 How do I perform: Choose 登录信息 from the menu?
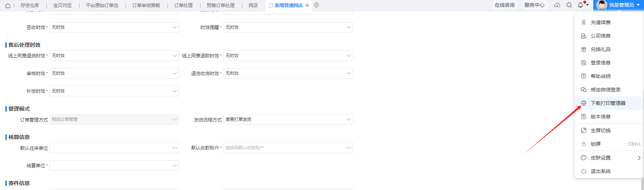click(609, 63)
